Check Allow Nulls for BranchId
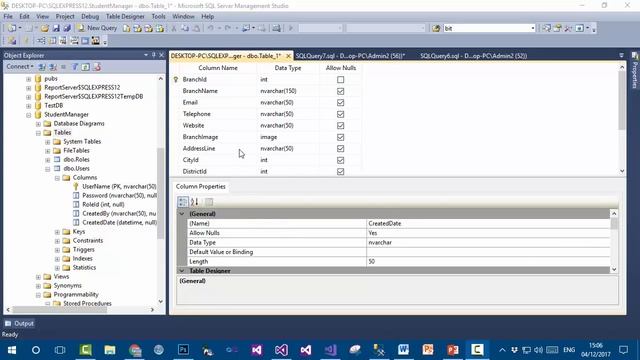The width and height of the screenshot is (640, 360). tap(340, 80)
